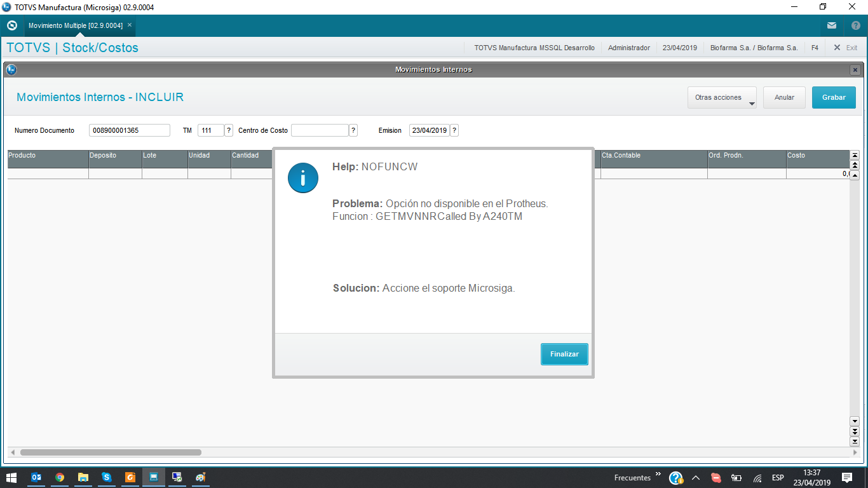868x488 pixels.
Task: Click the Anular button
Action: coord(785,98)
